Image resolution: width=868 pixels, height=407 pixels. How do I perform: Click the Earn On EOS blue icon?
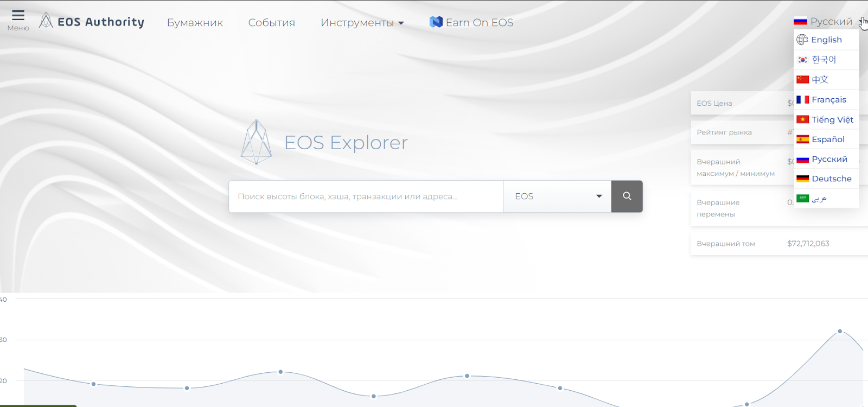point(436,22)
